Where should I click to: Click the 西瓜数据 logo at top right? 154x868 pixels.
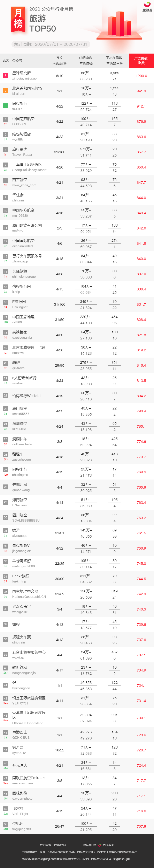[147, 7]
